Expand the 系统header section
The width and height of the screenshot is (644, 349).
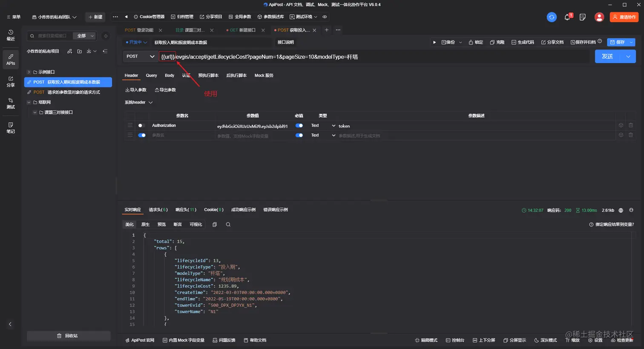pos(138,102)
